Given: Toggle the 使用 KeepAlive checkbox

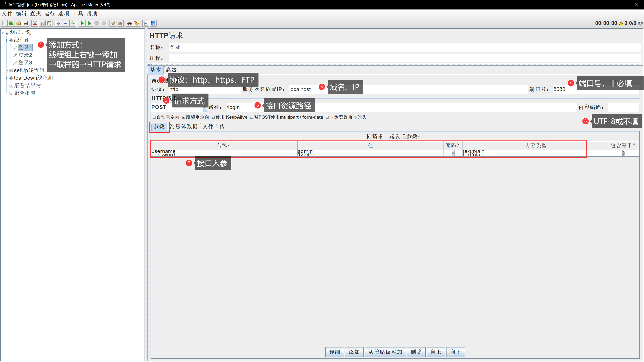Looking at the screenshot, I should click(x=213, y=117).
